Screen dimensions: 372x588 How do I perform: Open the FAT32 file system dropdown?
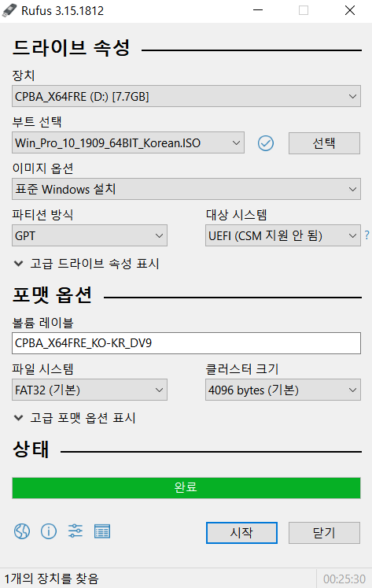[90, 390]
